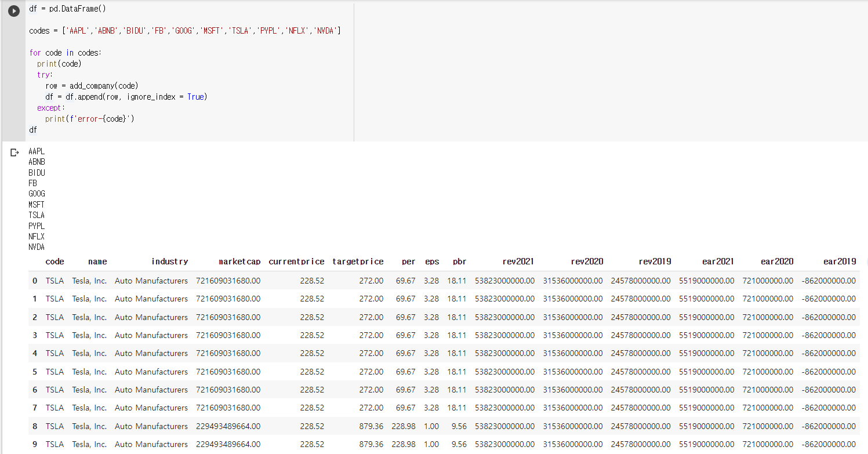
Task: Click row index 5 in the dataframe
Action: pyautogui.click(x=35, y=372)
